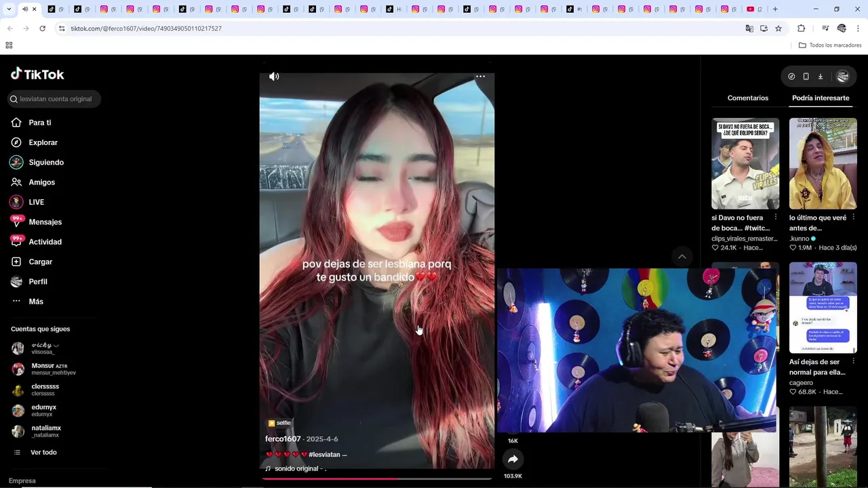Click the phone app icon in top pill
This screenshot has width=868, height=488.
(806, 77)
